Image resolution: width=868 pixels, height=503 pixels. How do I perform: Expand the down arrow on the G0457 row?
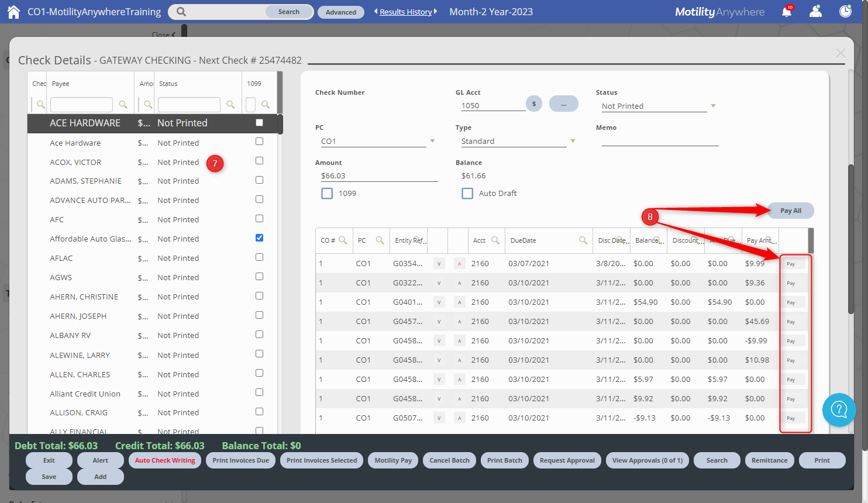click(439, 322)
